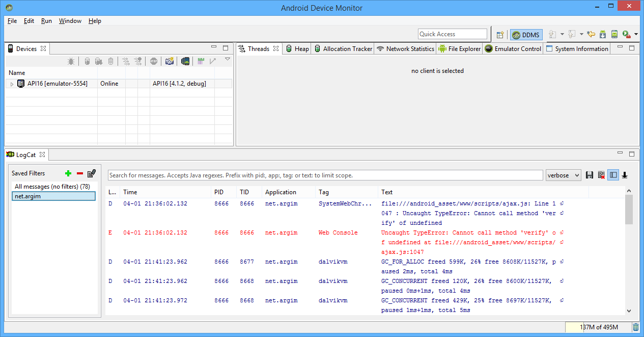The height and width of the screenshot is (337, 644).
Task: Expand the API16 emulator-5554 device
Action: click(12, 84)
